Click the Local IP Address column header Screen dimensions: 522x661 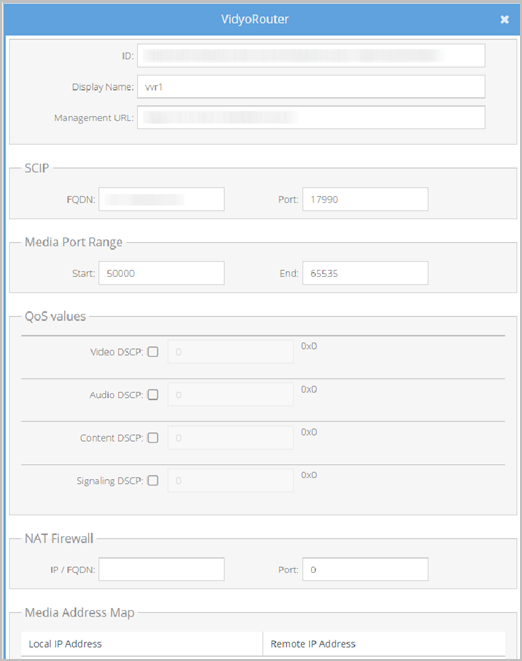[x=142, y=644]
